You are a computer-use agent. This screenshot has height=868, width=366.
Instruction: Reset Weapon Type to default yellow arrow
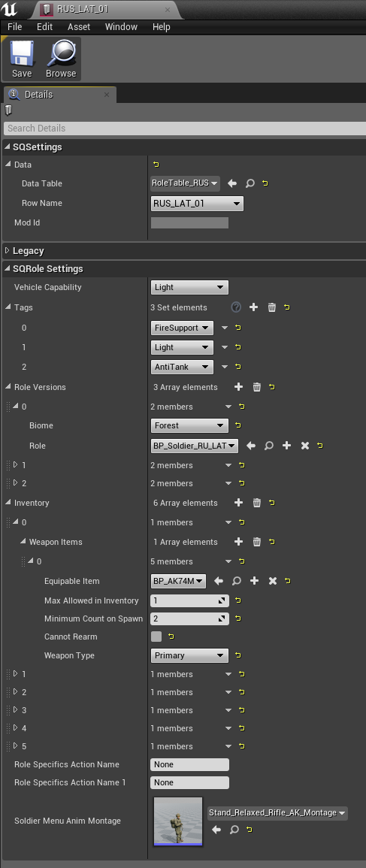pyautogui.click(x=238, y=655)
